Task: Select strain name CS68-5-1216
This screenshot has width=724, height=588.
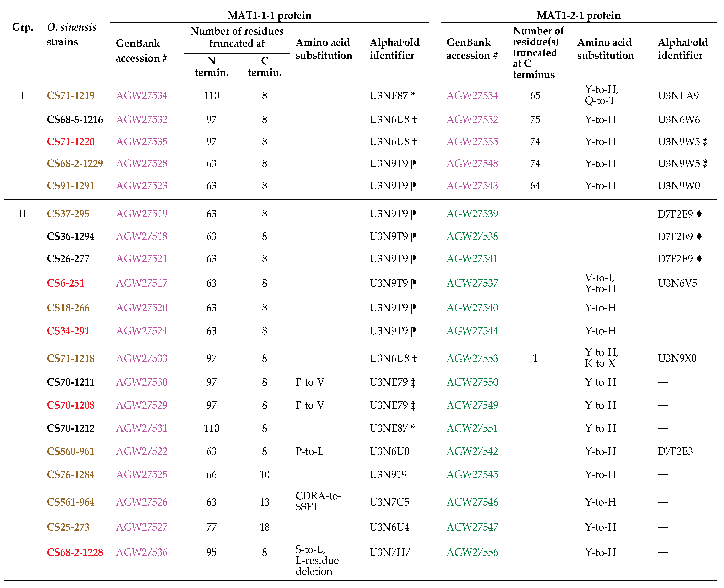Action: click(x=75, y=120)
